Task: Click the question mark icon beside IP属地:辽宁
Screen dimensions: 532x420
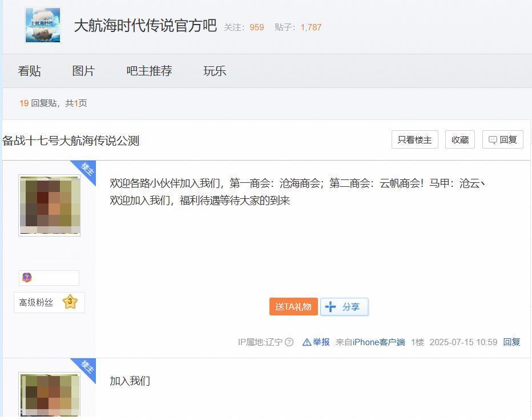Action: click(289, 342)
